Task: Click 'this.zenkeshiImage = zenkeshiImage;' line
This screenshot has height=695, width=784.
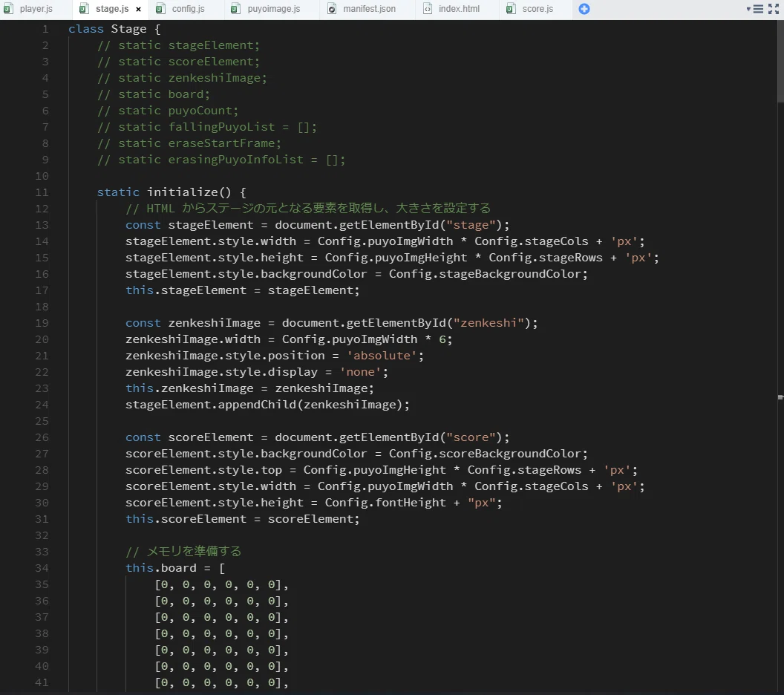Action: [249, 388]
